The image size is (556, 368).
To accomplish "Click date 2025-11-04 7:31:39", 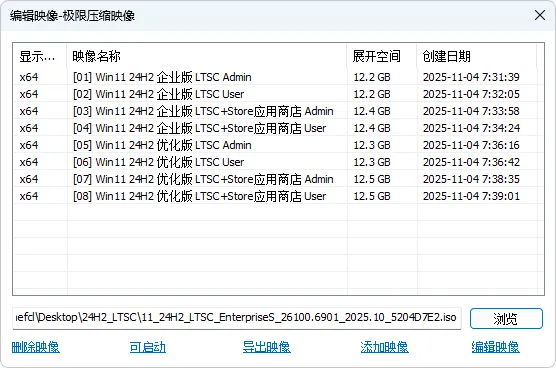I will pos(471,77).
